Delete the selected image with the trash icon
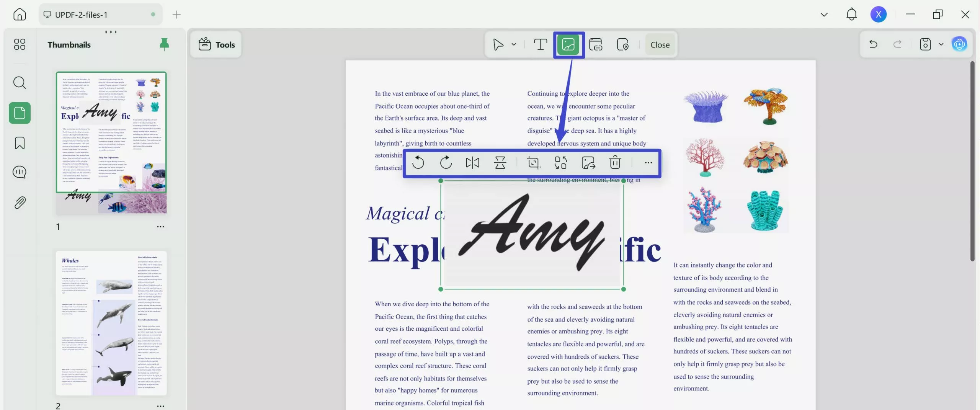Image resolution: width=980 pixels, height=410 pixels. pos(614,163)
